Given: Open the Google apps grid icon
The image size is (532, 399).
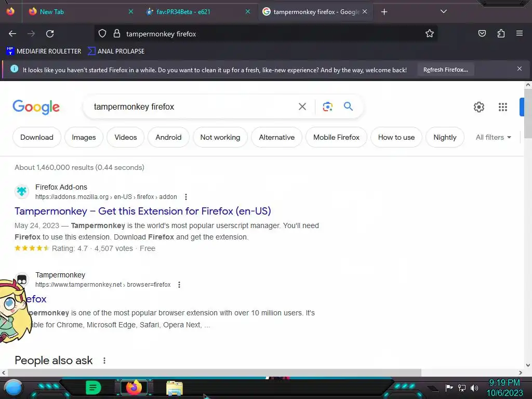Looking at the screenshot, I should point(503,107).
